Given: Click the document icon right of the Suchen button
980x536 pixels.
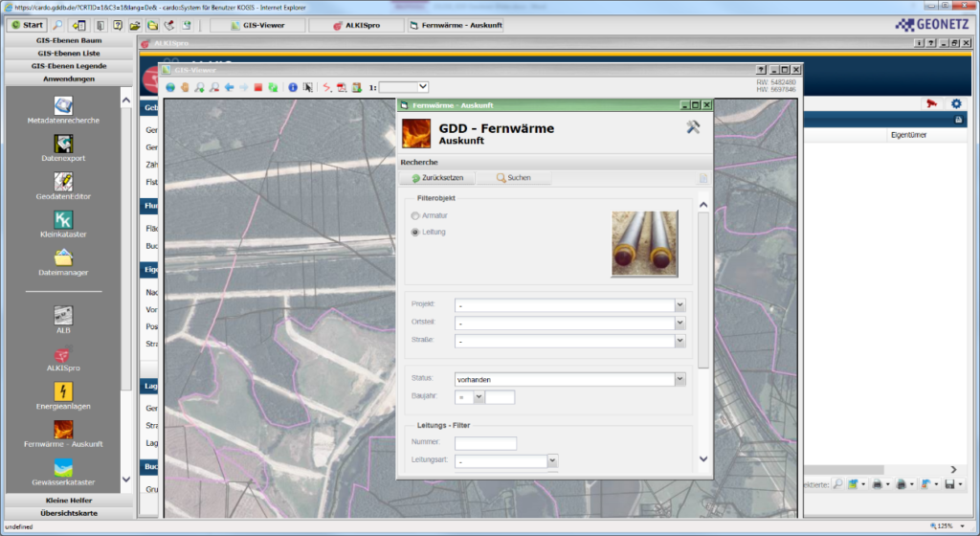Looking at the screenshot, I should coord(703,178).
